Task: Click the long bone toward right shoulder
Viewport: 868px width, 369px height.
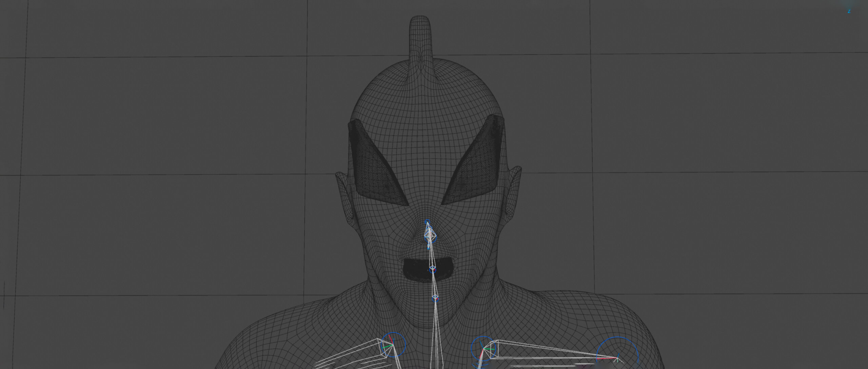Action: click(549, 349)
